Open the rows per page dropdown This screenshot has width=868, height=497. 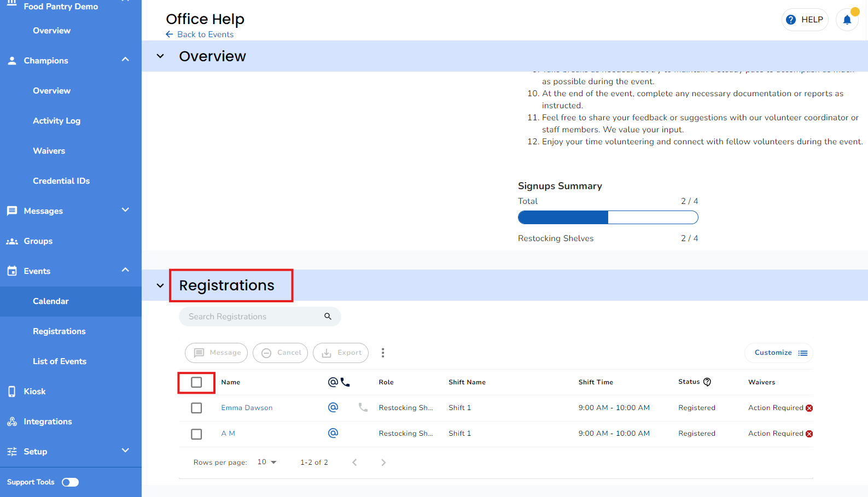[267, 463]
